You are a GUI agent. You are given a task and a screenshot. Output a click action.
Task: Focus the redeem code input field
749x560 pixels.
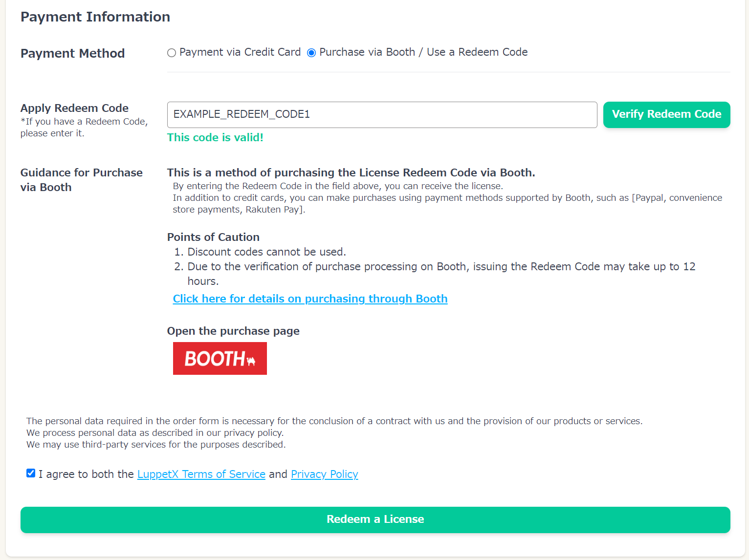[381, 115]
